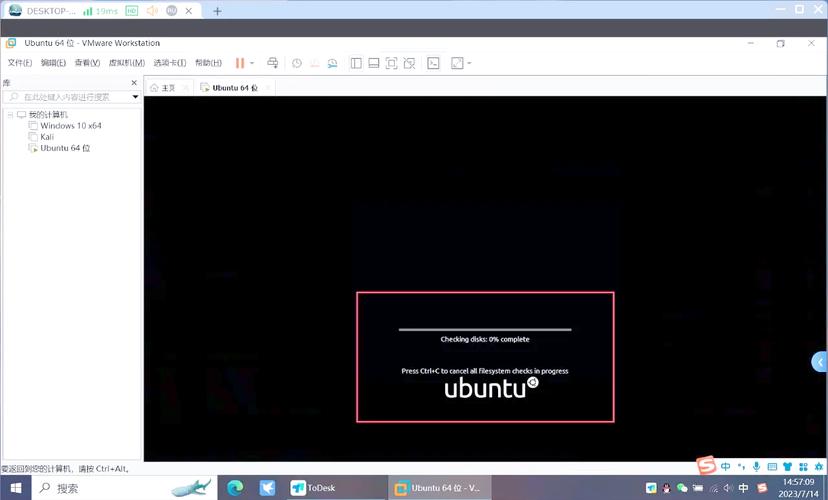Close the 主页 tab
Screen dimensions: 828x500
point(185,88)
